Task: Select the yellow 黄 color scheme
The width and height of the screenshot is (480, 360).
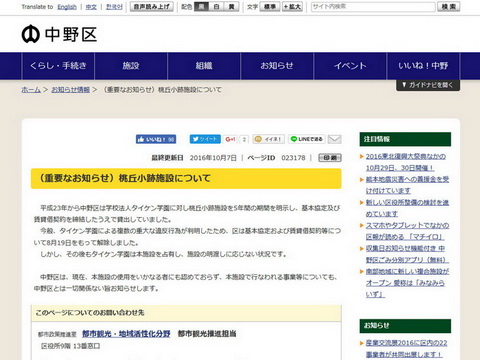Action: [x=231, y=7]
